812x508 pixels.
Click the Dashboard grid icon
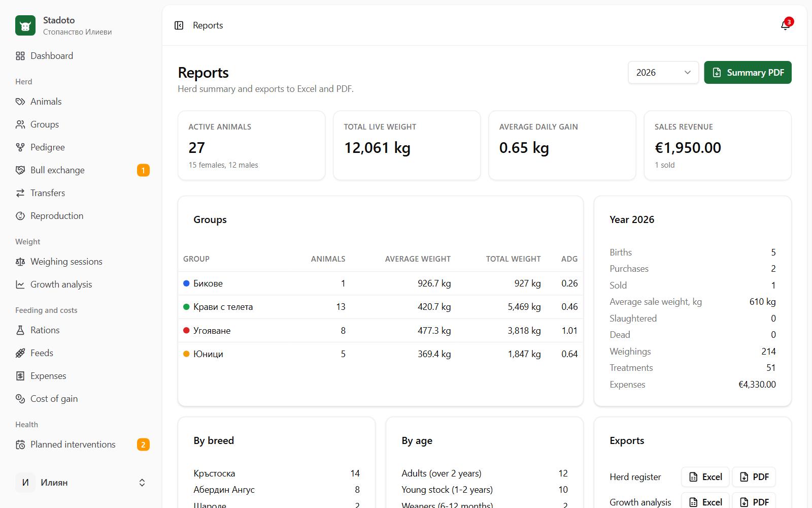(x=20, y=56)
